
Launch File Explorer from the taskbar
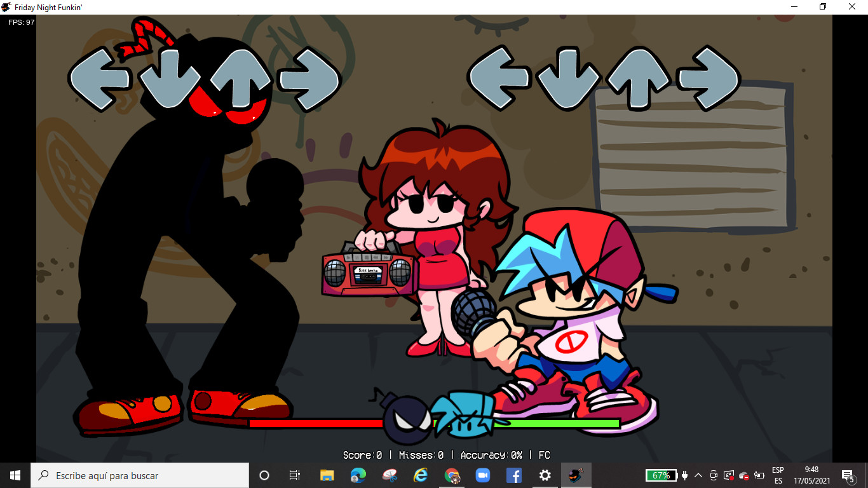(327, 475)
